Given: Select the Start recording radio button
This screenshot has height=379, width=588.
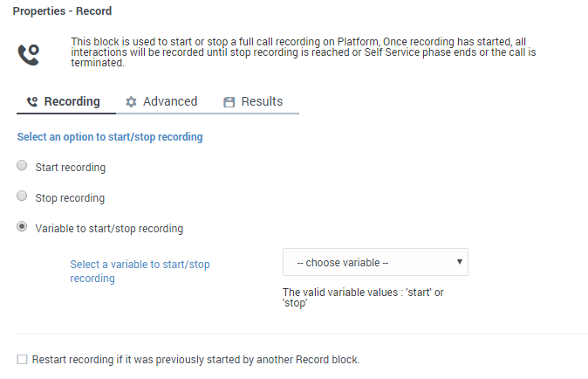Looking at the screenshot, I should point(22,166).
